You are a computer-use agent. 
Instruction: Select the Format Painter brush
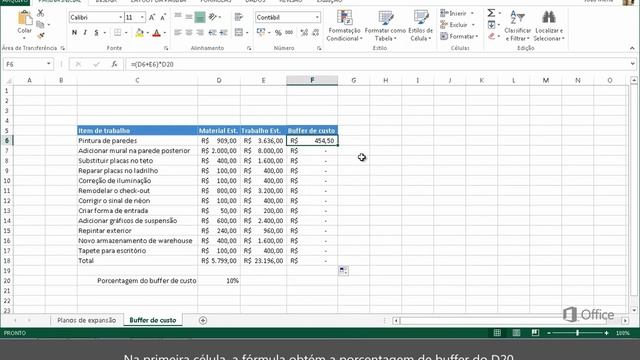point(40,36)
